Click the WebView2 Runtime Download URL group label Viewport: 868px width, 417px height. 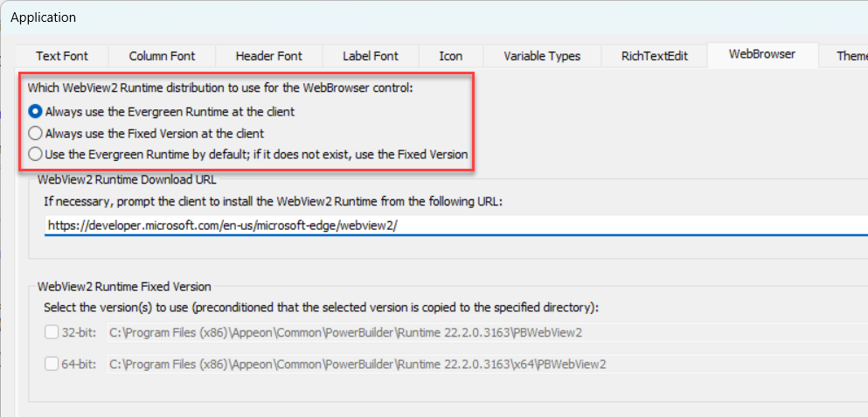pos(127,180)
